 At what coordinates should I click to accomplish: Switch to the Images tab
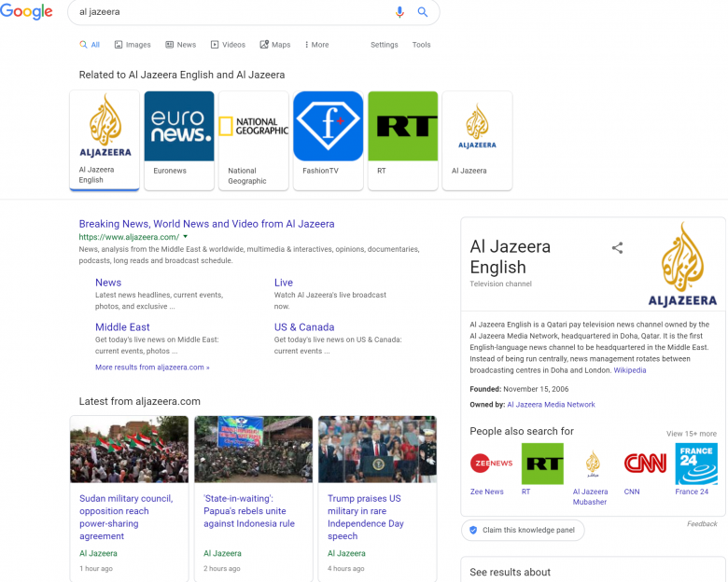pos(133,45)
